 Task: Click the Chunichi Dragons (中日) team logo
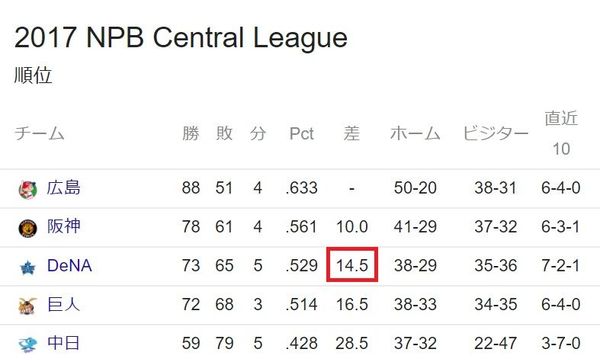tap(28, 345)
